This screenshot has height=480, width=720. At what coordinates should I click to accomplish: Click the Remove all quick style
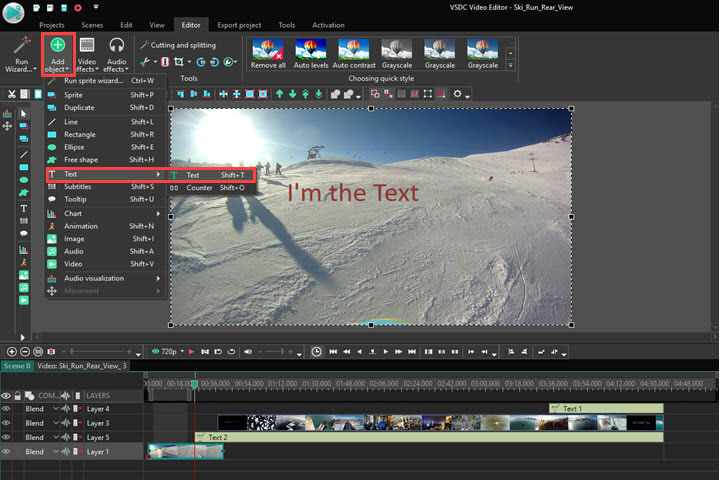pos(268,52)
